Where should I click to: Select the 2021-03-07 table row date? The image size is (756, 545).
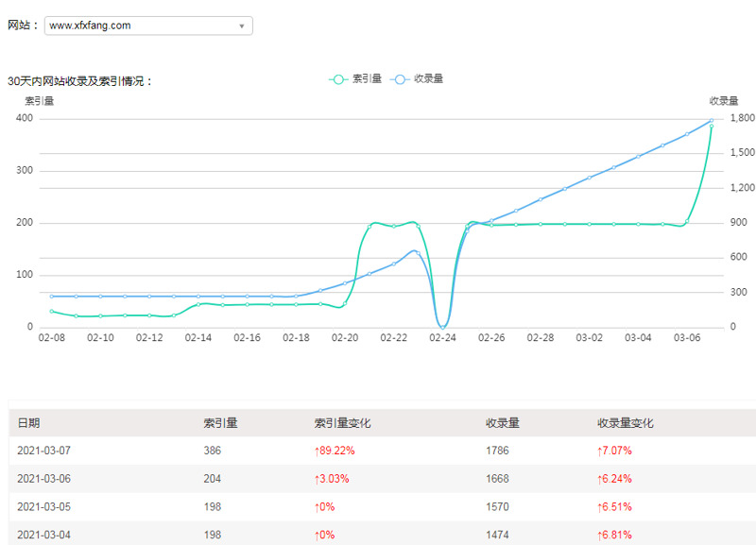pos(43,451)
